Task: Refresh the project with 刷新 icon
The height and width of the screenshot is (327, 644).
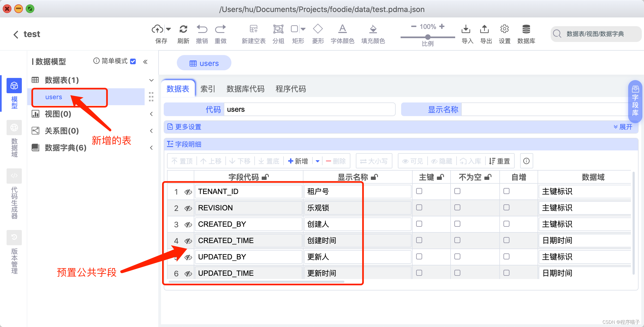Action: click(183, 29)
